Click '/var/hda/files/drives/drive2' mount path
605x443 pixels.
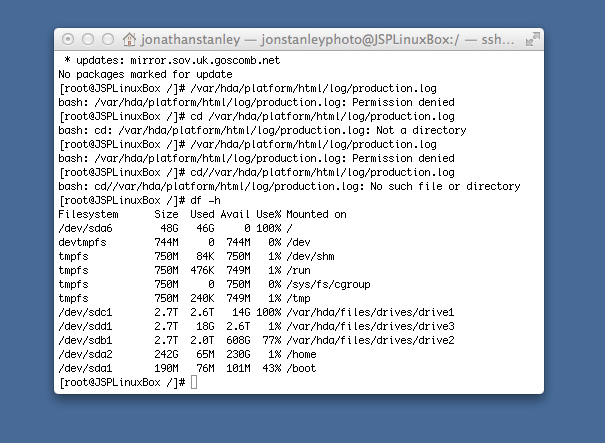(x=370, y=340)
